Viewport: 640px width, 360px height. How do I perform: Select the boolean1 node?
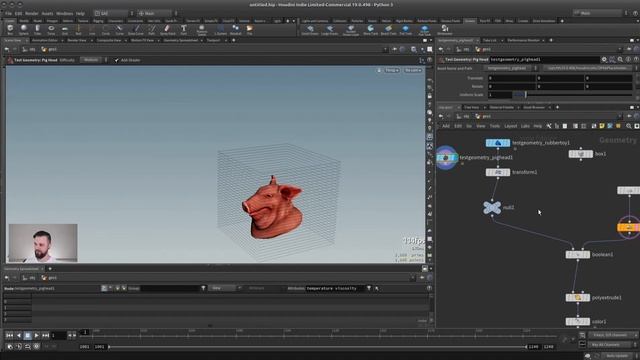(578, 254)
